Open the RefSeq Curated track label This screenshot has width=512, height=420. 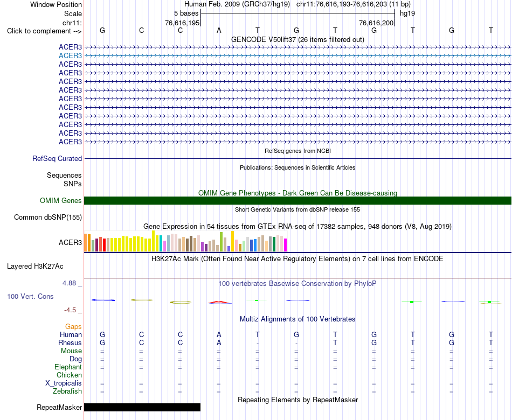pos(57,159)
